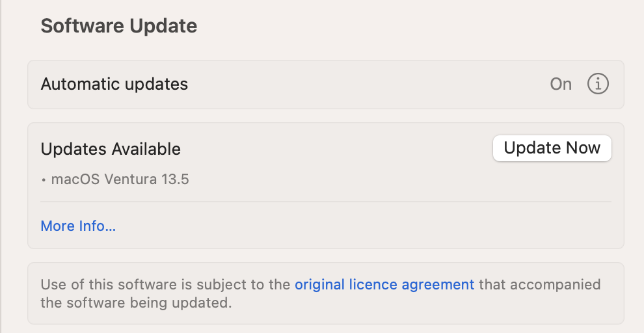644x333 pixels.
Task: Click the On status for automatic updates
Action: [561, 84]
